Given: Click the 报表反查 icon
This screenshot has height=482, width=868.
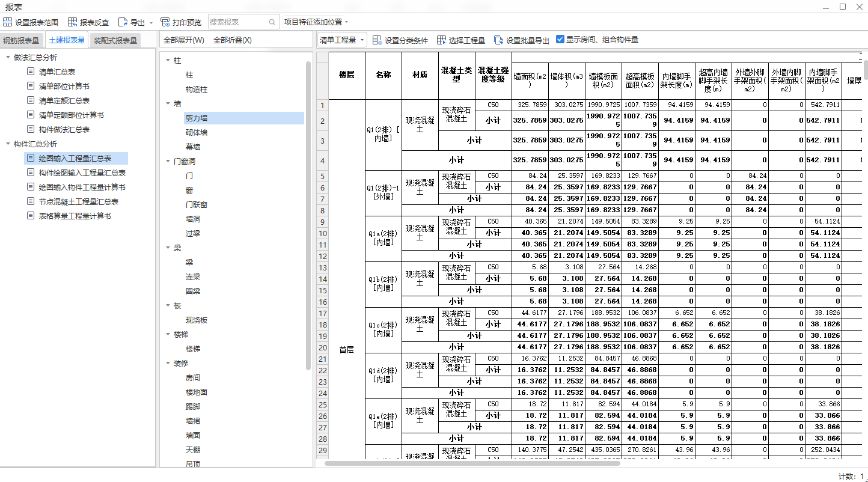Looking at the screenshot, I should coord(72,22).
